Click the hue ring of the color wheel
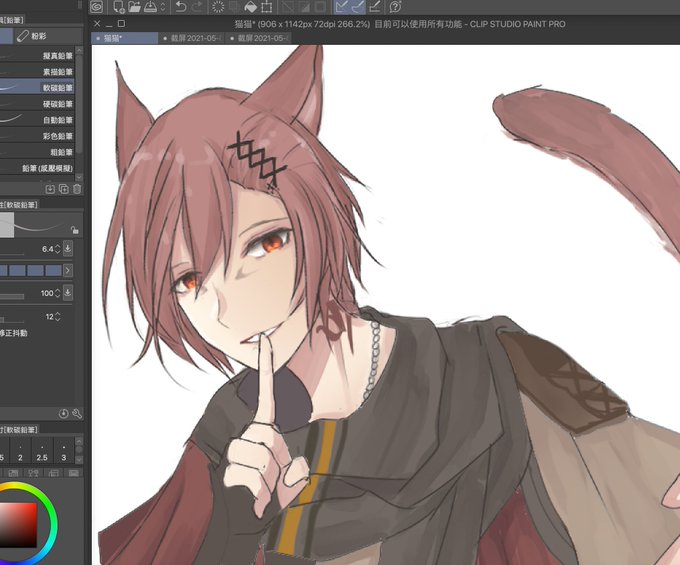This screenshot has width=680, height=565. [54, 525]
